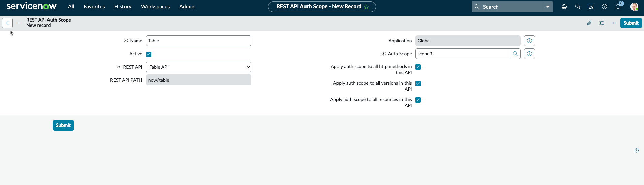644x185 pixels.
Task: Click the read-only REST API PATH field
Action: pos(198,80)
